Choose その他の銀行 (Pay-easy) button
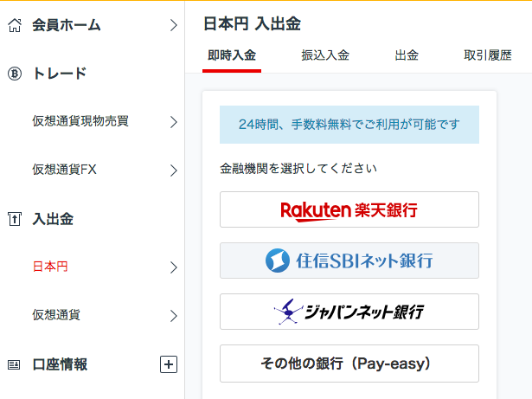Viewport: 532px width, 399px height. click(349, 364)
